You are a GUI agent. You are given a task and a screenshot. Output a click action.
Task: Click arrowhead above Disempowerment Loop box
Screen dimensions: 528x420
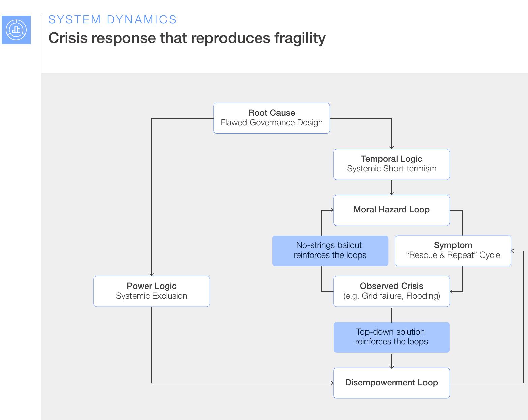click(392, 366)
